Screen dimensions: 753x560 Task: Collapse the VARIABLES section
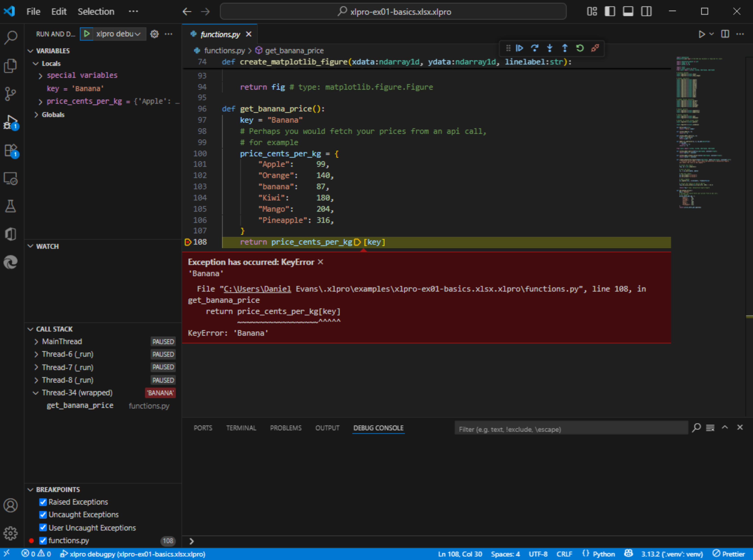pyautogui.click(x=30, y=51)
